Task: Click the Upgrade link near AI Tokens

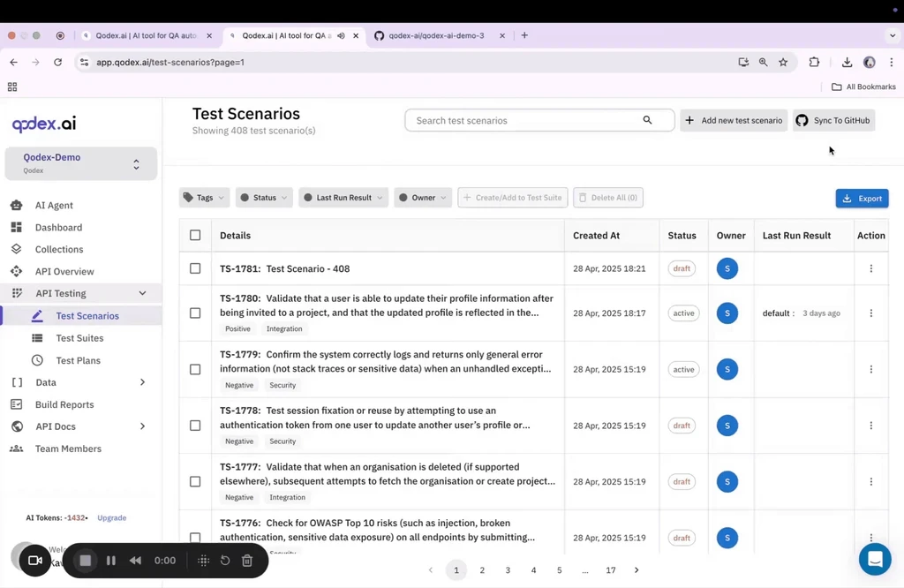Action: [x=111, y=517]
